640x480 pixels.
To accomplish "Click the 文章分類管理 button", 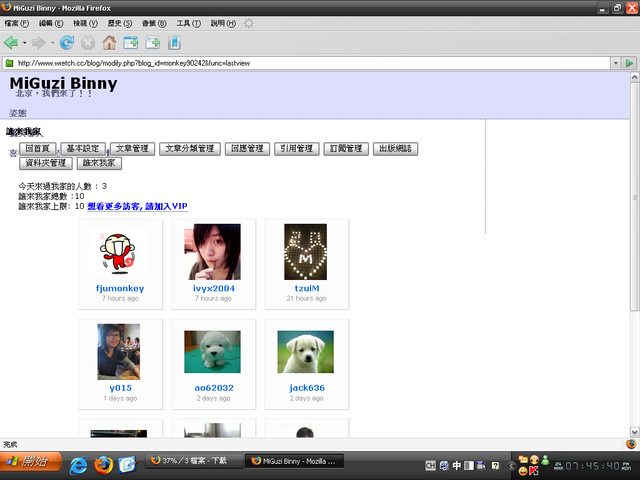I will click(190, 149).
